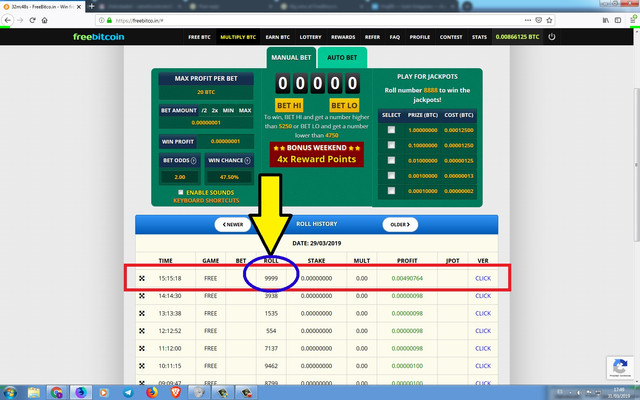The height and width of the screenshot is (400, 640).
Task: Open the PROFILE menu item
Action: point(420,37)
